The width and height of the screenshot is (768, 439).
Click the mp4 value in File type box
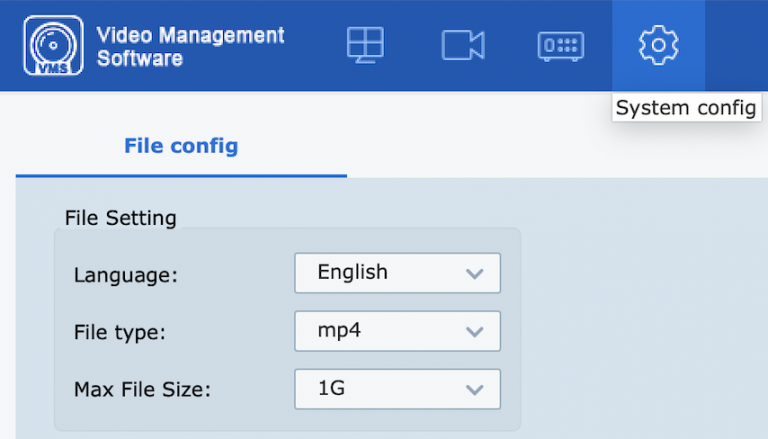coord(338,331)
